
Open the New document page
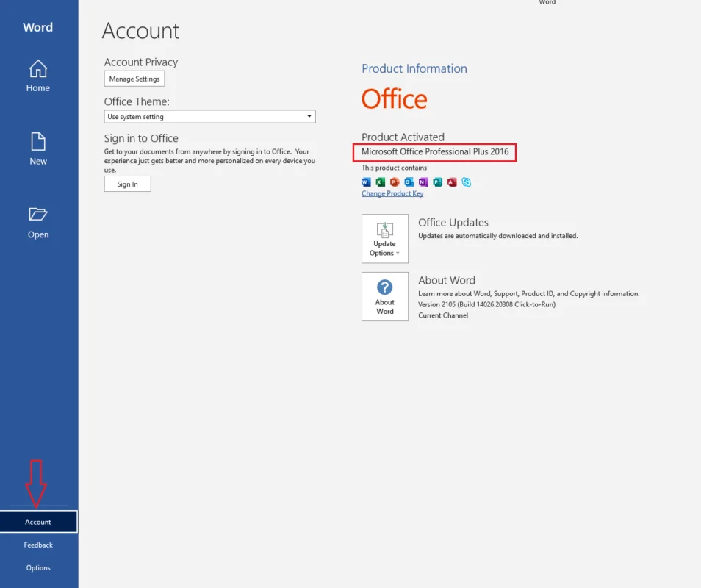(x=38, y=149)
